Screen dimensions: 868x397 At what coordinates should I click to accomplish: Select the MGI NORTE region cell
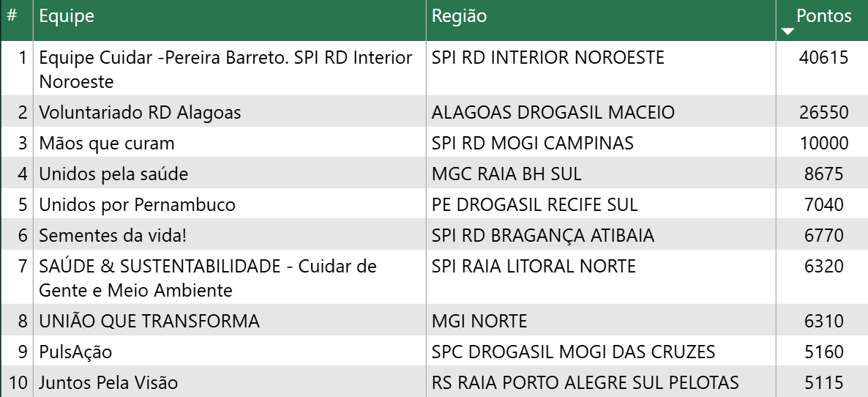point(479,321)
